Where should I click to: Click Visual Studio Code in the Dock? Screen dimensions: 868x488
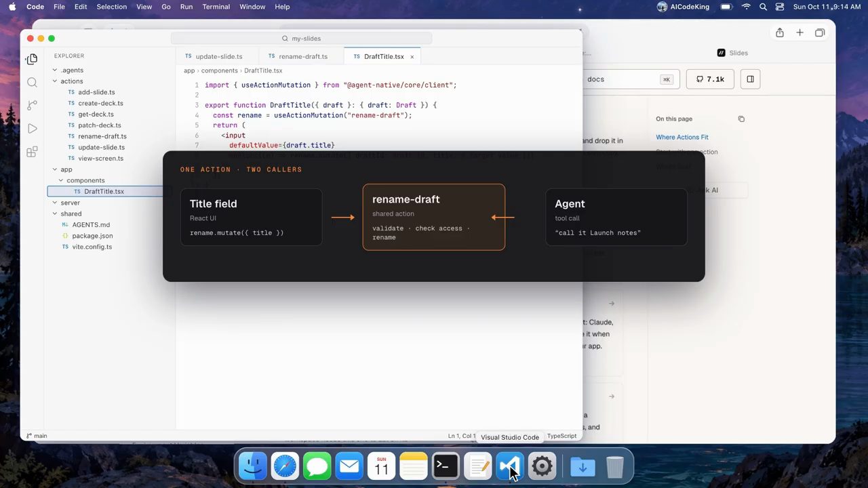click(x=510, y=466)
